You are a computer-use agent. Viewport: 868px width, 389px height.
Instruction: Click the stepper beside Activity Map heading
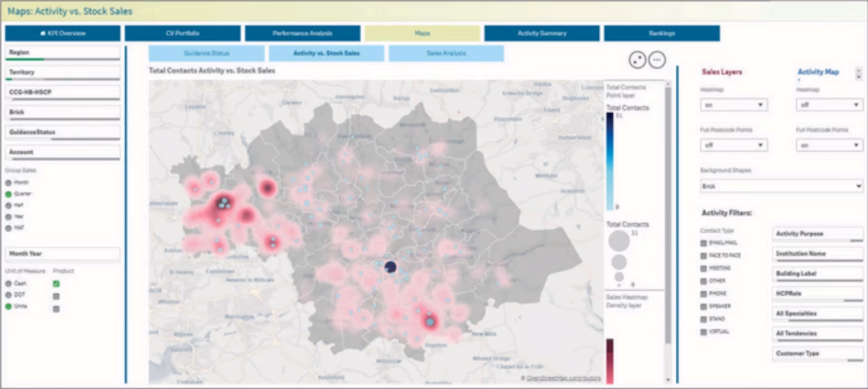point(859,73)
